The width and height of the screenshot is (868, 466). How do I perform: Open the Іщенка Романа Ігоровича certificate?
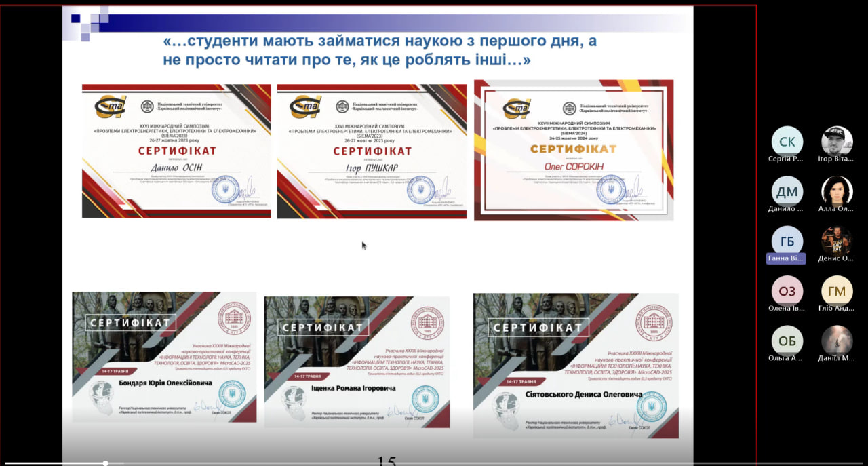pyautogui.click(x=357, y=362)
